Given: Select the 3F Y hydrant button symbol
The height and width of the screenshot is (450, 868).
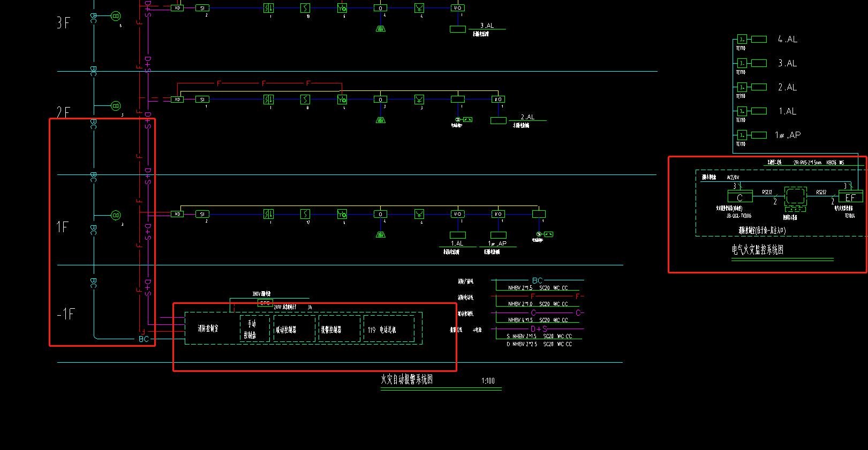Looking at the screenshot, I should tap(419, 8).
